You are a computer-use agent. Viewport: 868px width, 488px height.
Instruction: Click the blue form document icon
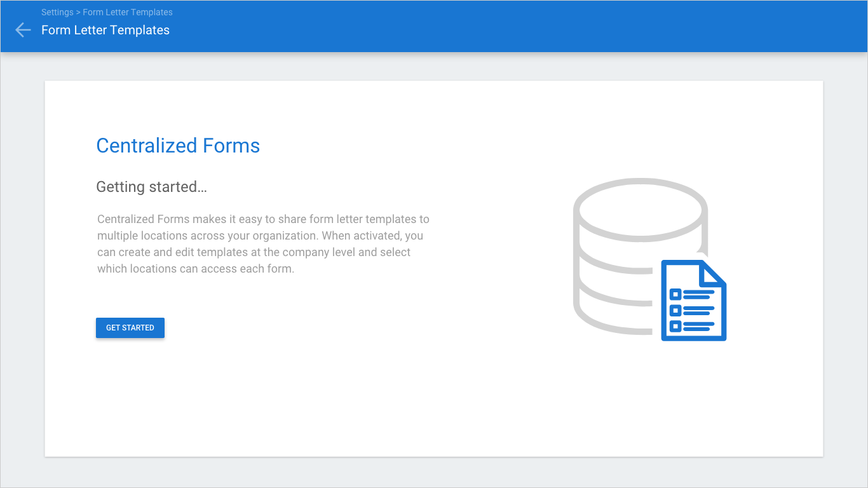pyautogui.click(x=694, y=301)
